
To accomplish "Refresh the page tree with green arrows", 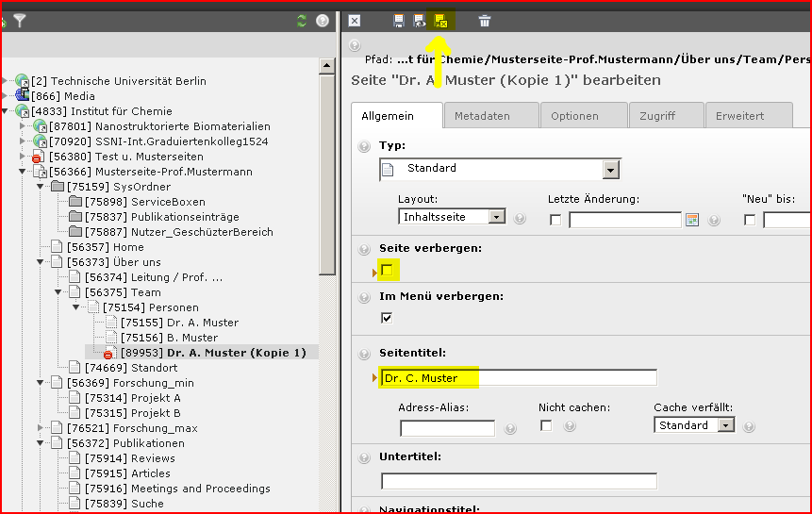I will point(302,21).
